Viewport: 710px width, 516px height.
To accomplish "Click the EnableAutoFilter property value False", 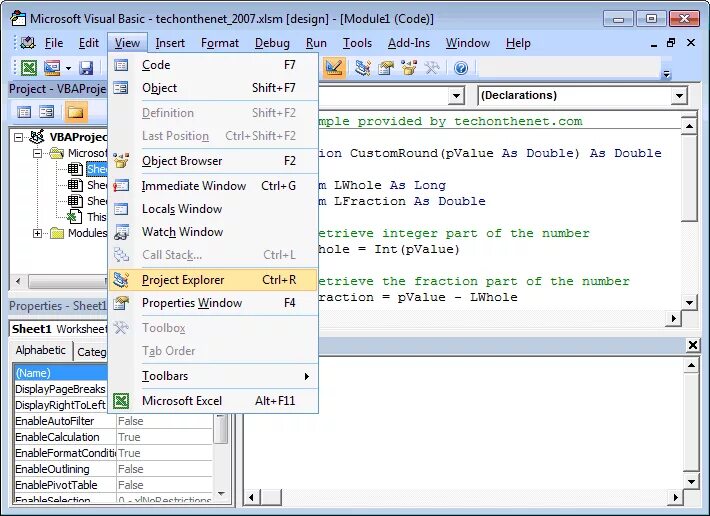I will [164, 421].
